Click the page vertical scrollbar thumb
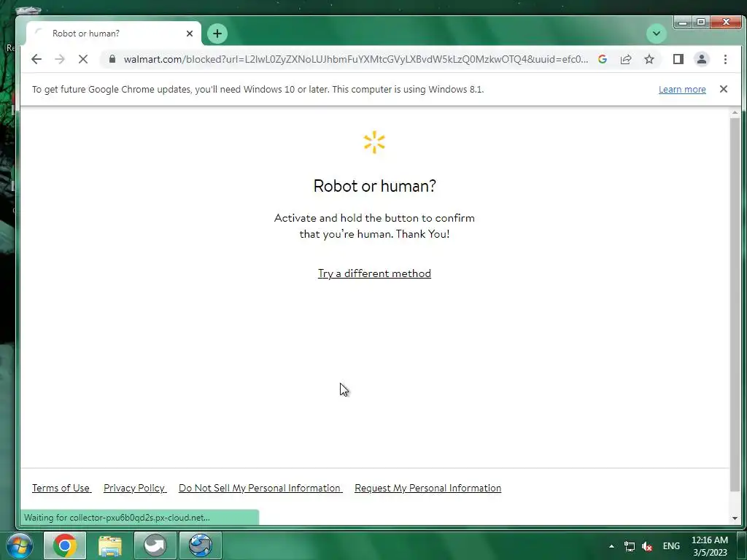This screenshot has width=747, height=560. click(735, 305)
